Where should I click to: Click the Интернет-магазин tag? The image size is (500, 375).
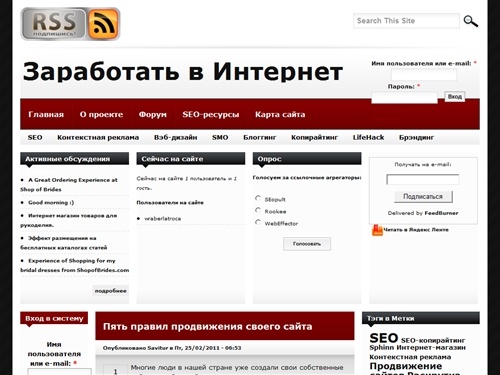(431, 347)
